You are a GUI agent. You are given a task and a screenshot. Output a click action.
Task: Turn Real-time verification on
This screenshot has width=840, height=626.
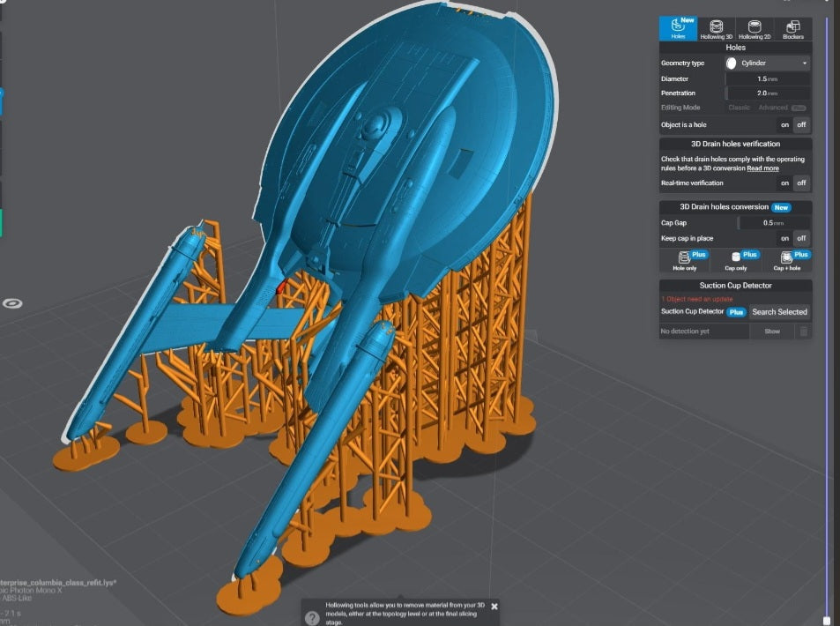click(x=784, y=183)
